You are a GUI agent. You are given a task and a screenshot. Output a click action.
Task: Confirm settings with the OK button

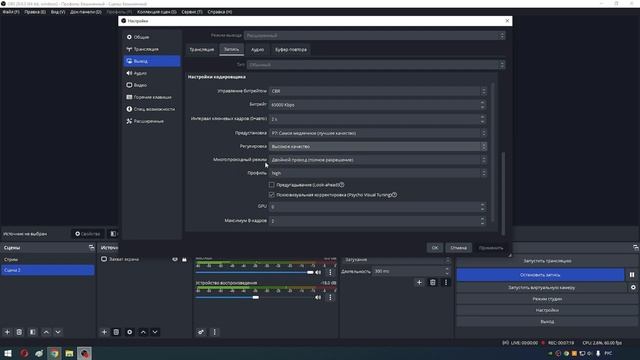coord(435,247)
